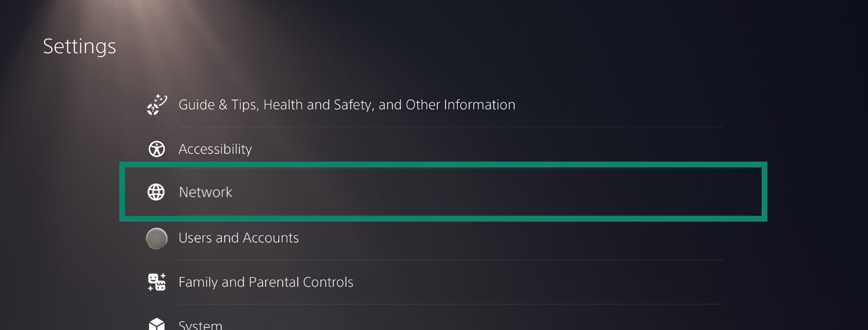Click the Settings page title
The image size is (868, 330).
[80, 47]
